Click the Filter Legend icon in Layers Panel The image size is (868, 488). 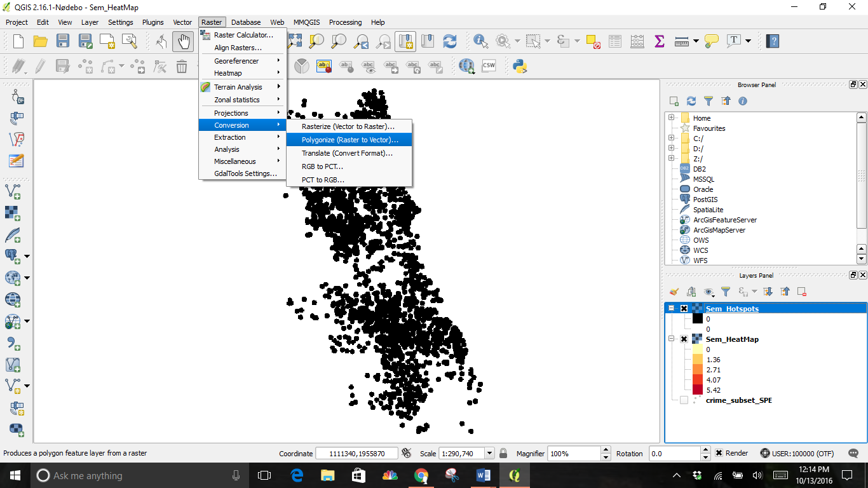point(726,292)
